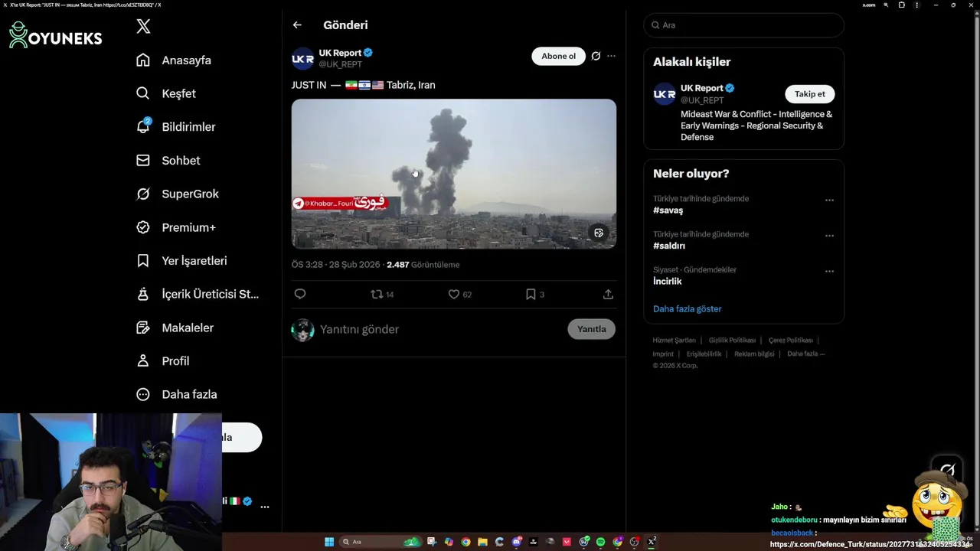The width and height of the screenshot is (980, 551).
Task: Click Grok icon on the post
Action: click(x=596, y=56)
